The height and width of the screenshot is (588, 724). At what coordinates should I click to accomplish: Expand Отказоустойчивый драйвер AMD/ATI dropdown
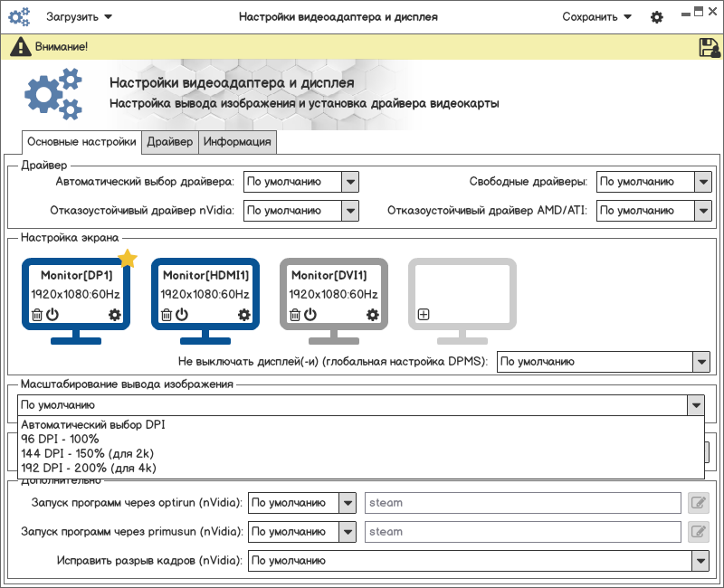coord(703,211)
